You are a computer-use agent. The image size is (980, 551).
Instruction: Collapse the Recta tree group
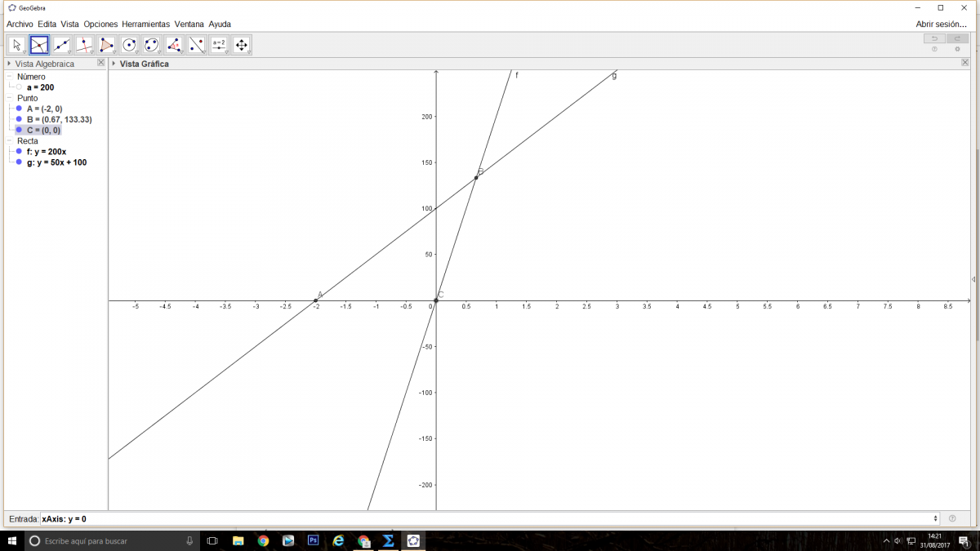click(10, 141)
